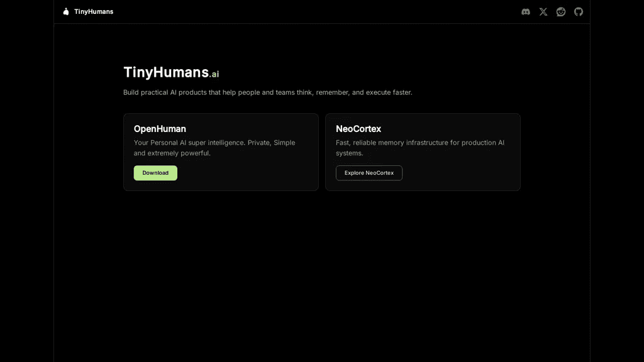The height and width of the screenshot is (362, 644).
Task: Click the Explore NeoCortex button
Action: coord(369,173)
